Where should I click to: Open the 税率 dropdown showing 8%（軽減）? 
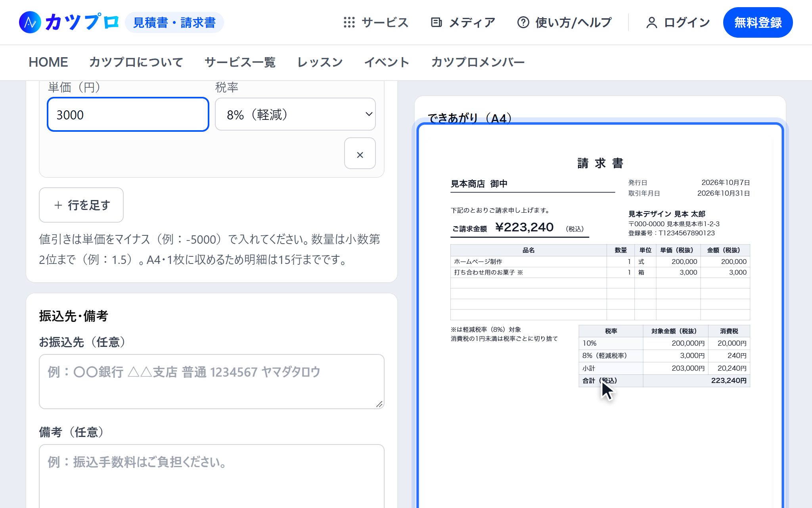295,114
